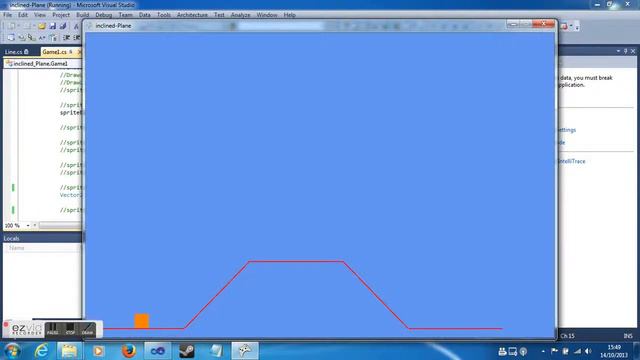Open the volume speaker tray icon
The height and width of the screenshot is (360, 640).
(x=588, y=351)
